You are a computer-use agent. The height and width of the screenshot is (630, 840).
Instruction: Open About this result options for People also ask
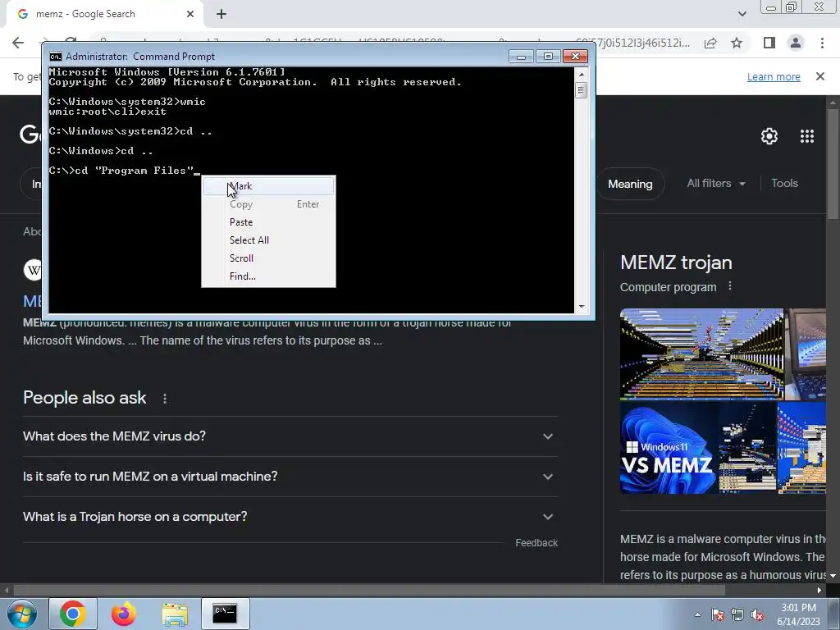click(x=164, y=399)
